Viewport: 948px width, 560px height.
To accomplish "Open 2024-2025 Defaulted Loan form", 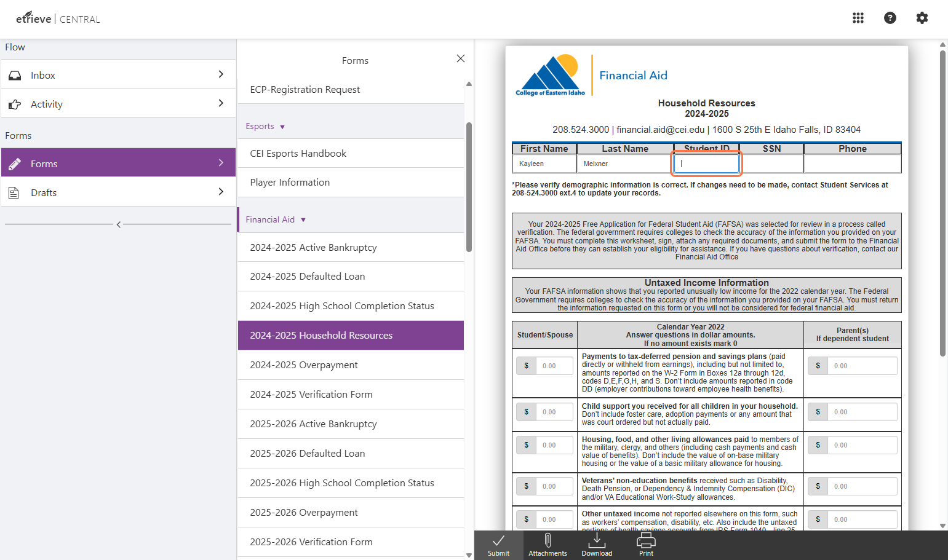I will coord(351,277).
